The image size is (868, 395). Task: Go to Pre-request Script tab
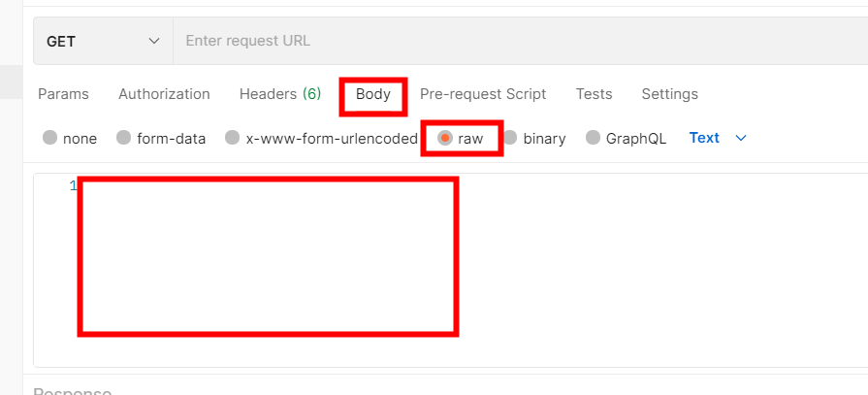pyautogui.click(x=483, y=94)
